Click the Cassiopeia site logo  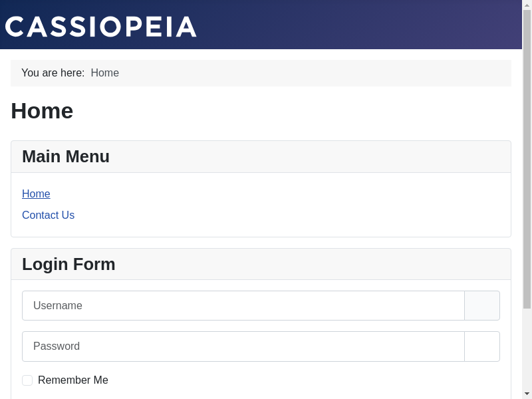pos(101,27)
